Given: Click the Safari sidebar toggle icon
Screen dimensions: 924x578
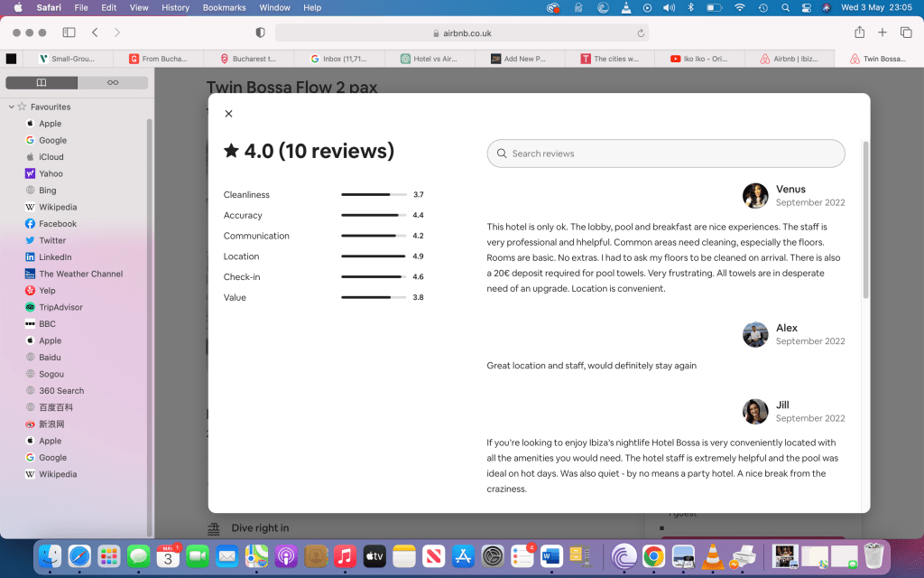Looking at the screenshot, I should 69,33.
